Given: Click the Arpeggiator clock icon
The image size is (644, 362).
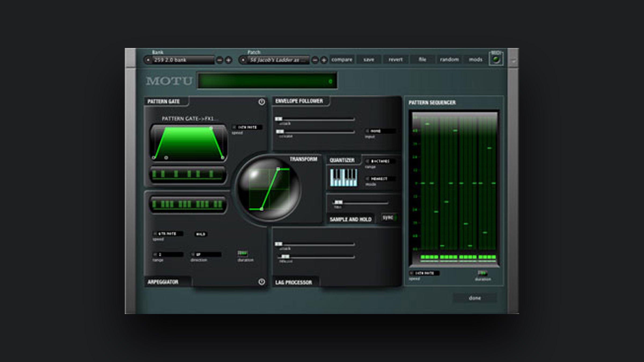Looking at the screenshot, I should pyautogui.click(x=262, y=282).
